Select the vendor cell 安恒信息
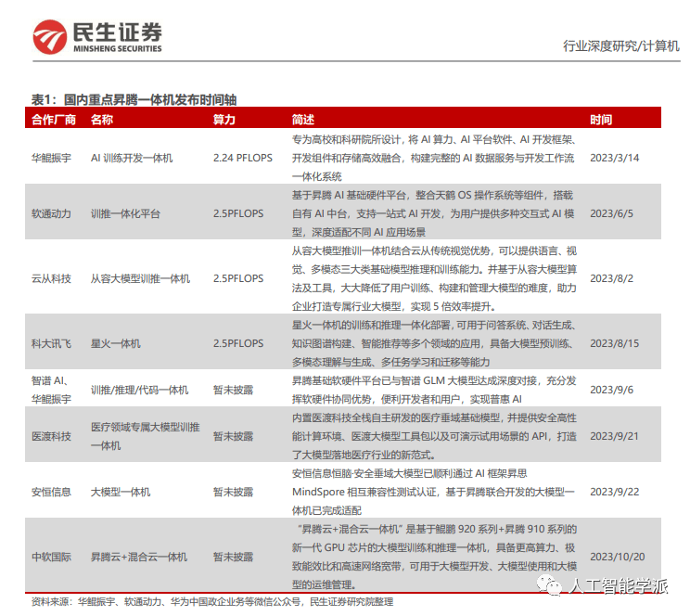The width and height of the screenshot is (690, 616). tap(51, 492)
